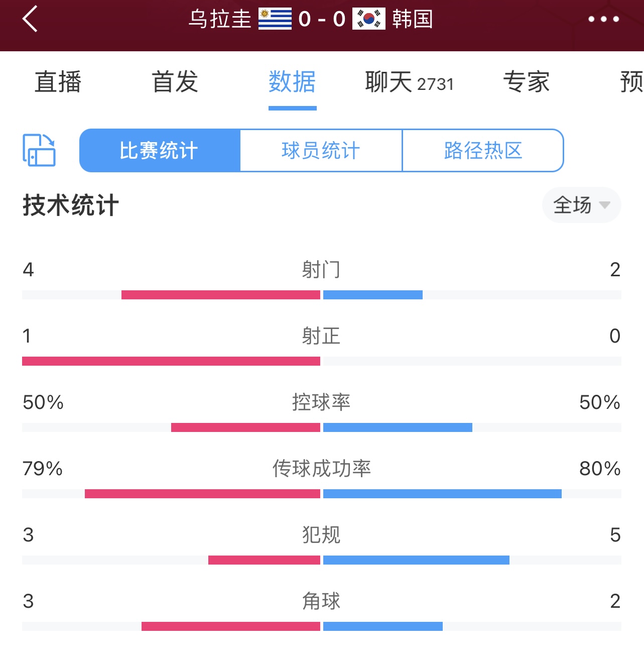The image size is (644, 658).
Task: Switch to the 路径热区 segment
Action: coord(483,151)
